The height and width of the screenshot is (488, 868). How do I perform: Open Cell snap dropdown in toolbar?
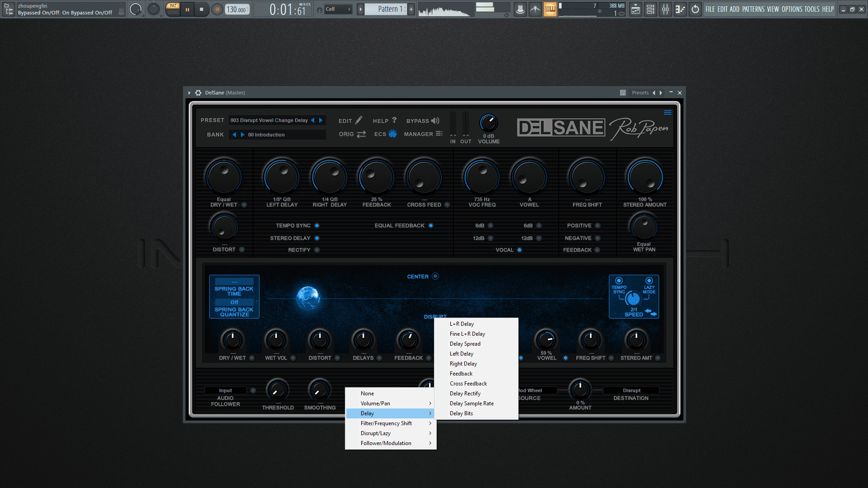(x=338, y=9)
